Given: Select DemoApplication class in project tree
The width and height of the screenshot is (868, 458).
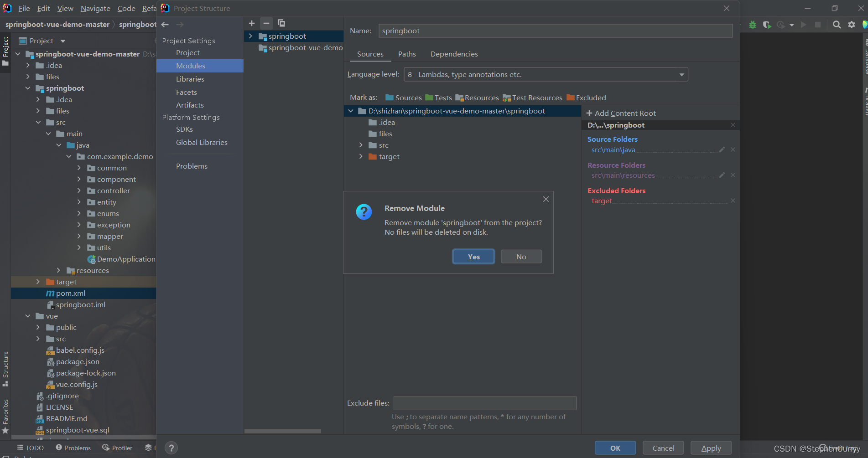Looking at the screenshot, I should coord(121,259).
